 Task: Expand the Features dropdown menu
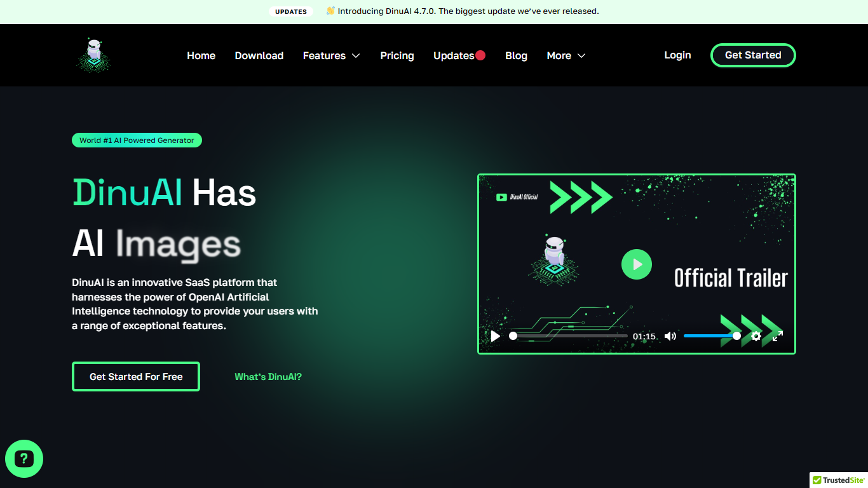(x=332, y=56)
